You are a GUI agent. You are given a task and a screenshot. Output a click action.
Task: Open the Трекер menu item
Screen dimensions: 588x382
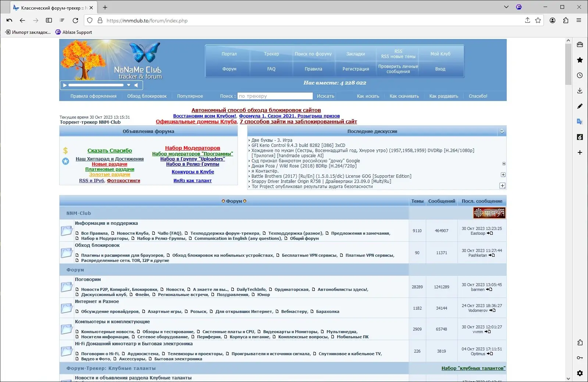pyautogui.click(x=271, y=54)
